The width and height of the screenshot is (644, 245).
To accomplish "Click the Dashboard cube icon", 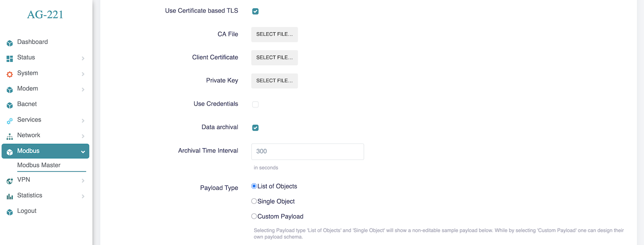I will 9,42.
